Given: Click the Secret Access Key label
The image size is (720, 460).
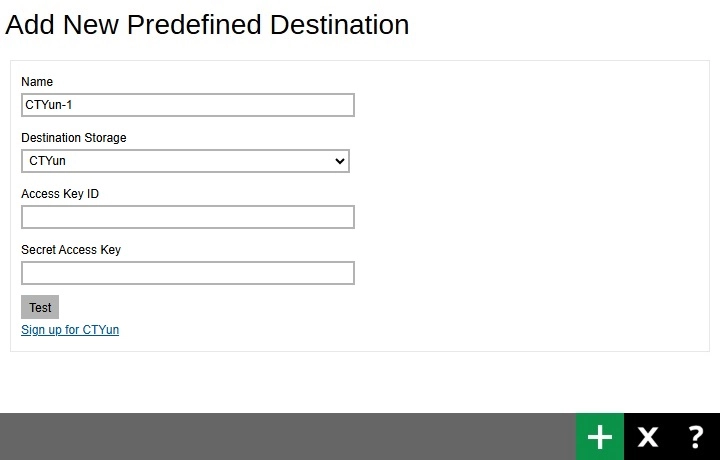Looking at the screenshot, I should coord(71,250).
